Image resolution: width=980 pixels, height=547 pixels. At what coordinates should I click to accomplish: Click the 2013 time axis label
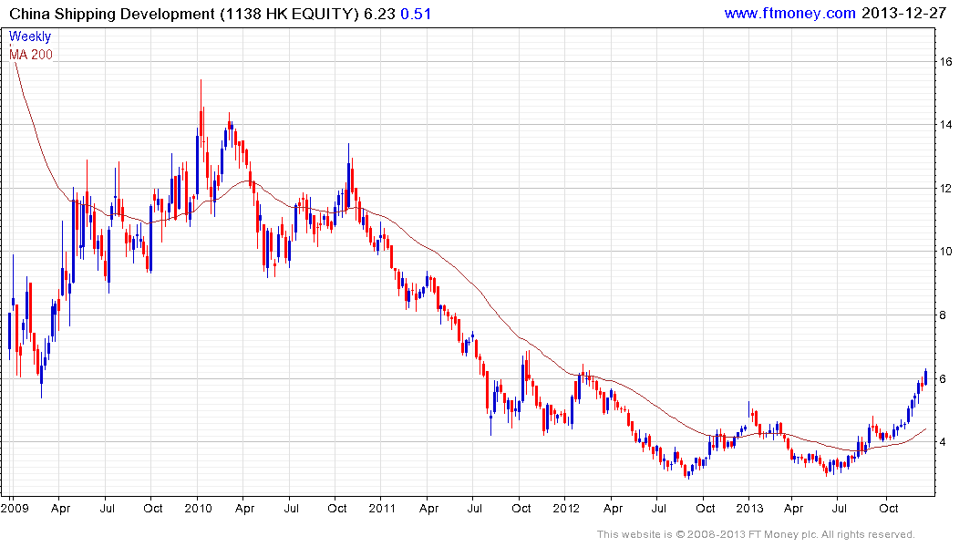749,508
